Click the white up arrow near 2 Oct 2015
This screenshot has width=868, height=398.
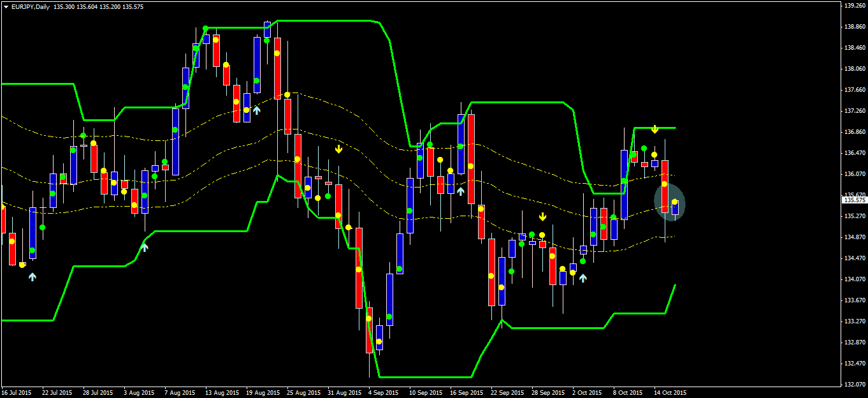[x=582, y=278]
